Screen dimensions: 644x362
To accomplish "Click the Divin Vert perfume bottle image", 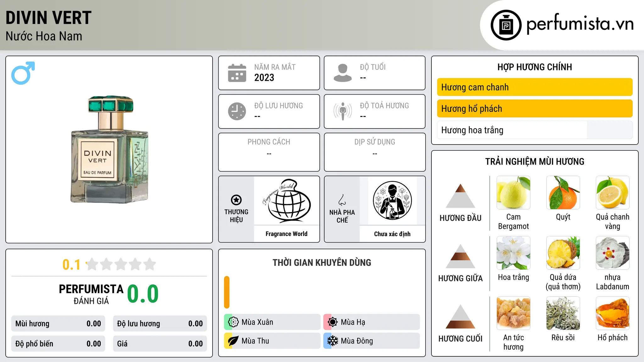I will pos(109,149).
